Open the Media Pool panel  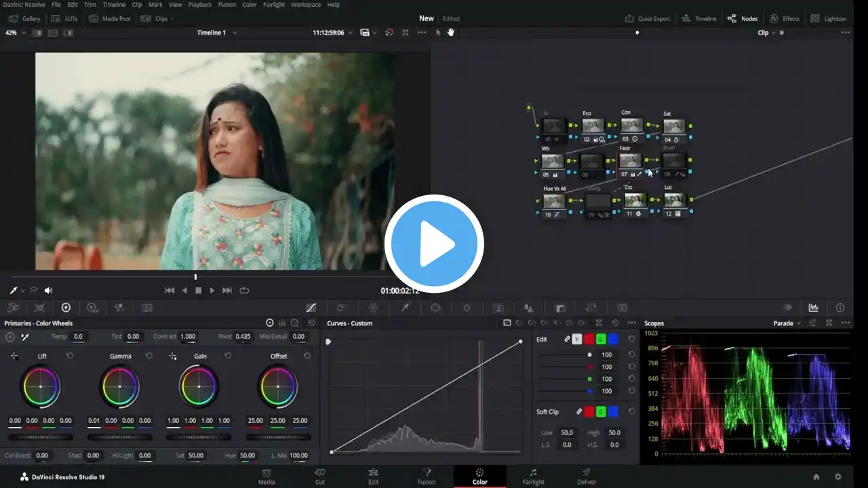pos(111,18)
